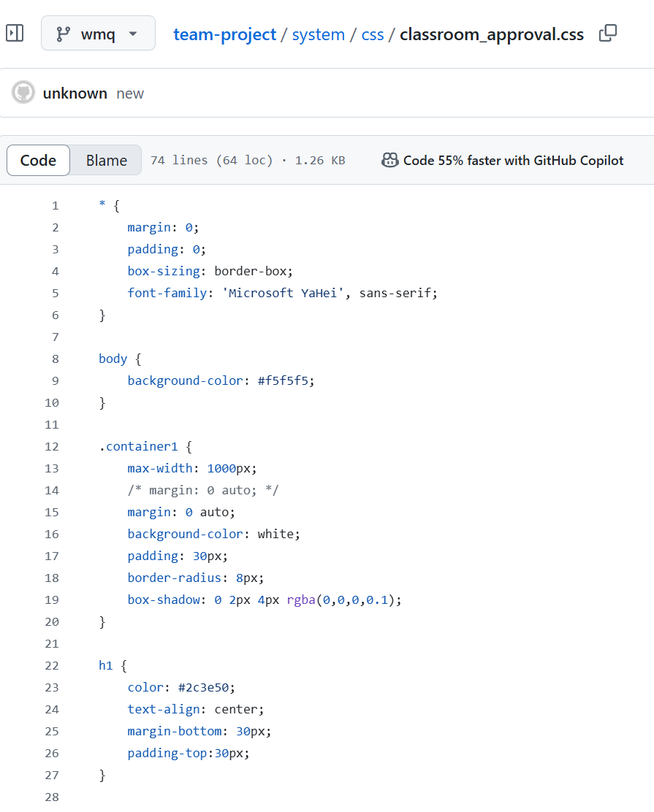Switch to the Code view tab
The width and height of the screenshot is (654, 812).
tap(38, 160)
